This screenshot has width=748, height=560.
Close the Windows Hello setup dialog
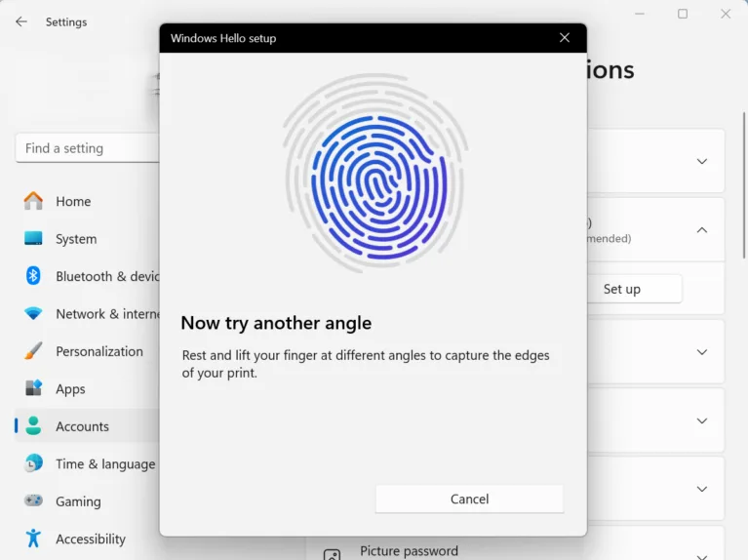(x=565, y=38)
